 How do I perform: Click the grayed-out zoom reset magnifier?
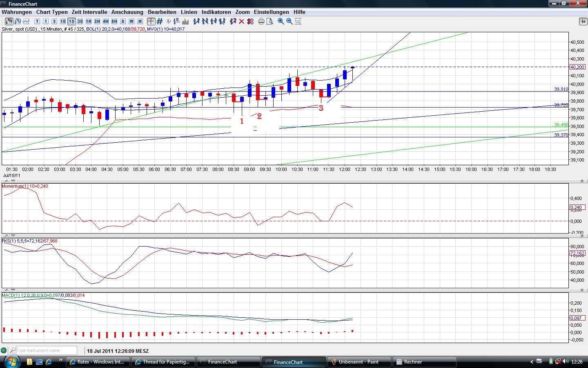(298, 21)
